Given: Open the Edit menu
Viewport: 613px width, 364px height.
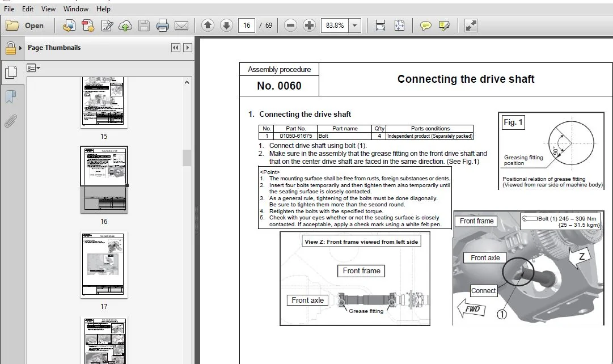Looking at the screenshot, I should coord(27,9).
